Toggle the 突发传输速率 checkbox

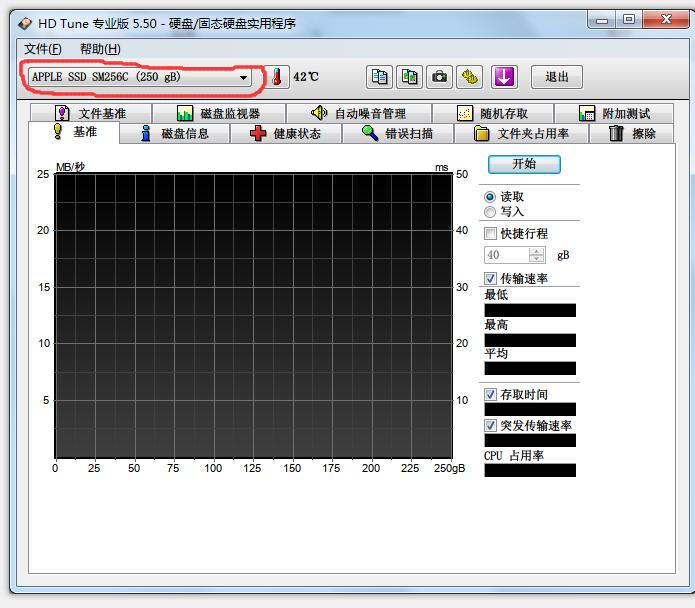coord(491,425)
